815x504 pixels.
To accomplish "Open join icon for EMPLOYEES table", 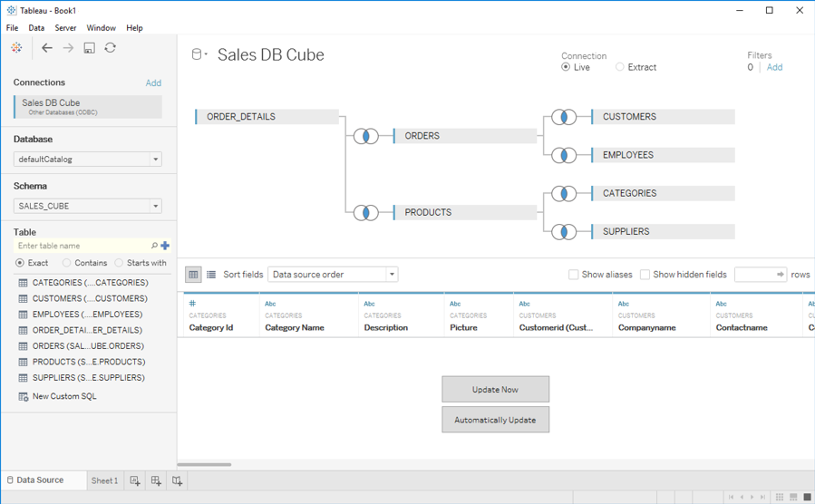I will (x=564, y=155).
